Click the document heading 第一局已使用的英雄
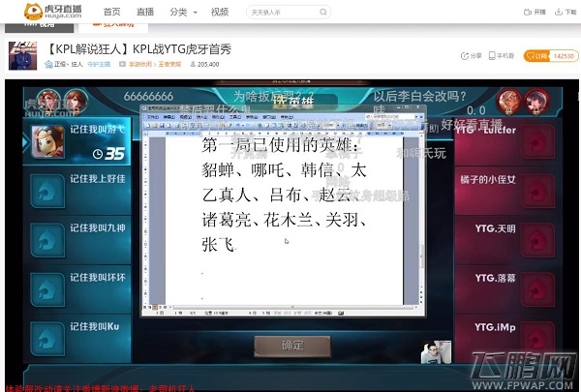 tap(280, 145)
